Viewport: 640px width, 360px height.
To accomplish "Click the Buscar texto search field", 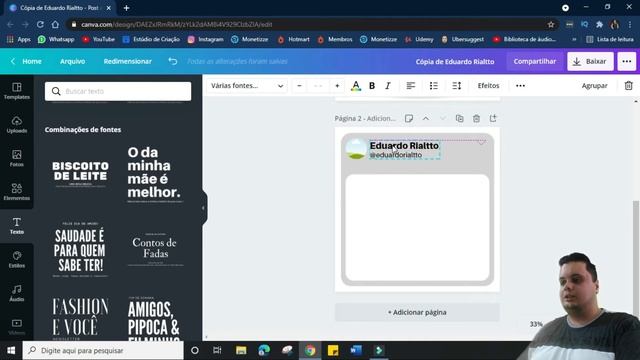I will point(118,91).
